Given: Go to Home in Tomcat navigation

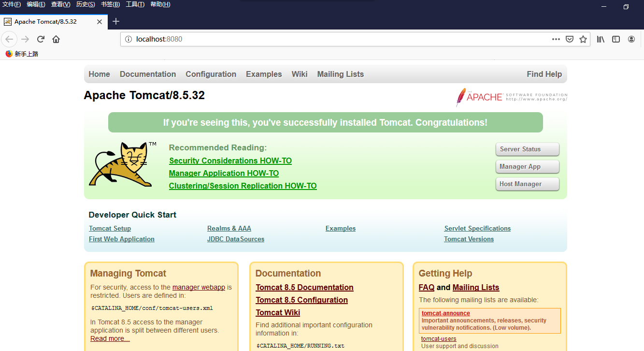Looking at the screenshot, I should pos(99,74).
